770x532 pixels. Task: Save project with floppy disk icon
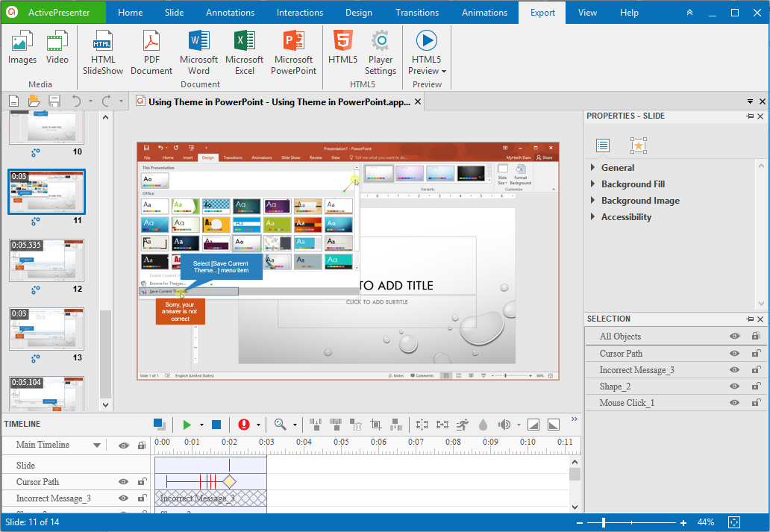[x=54, y=101]
